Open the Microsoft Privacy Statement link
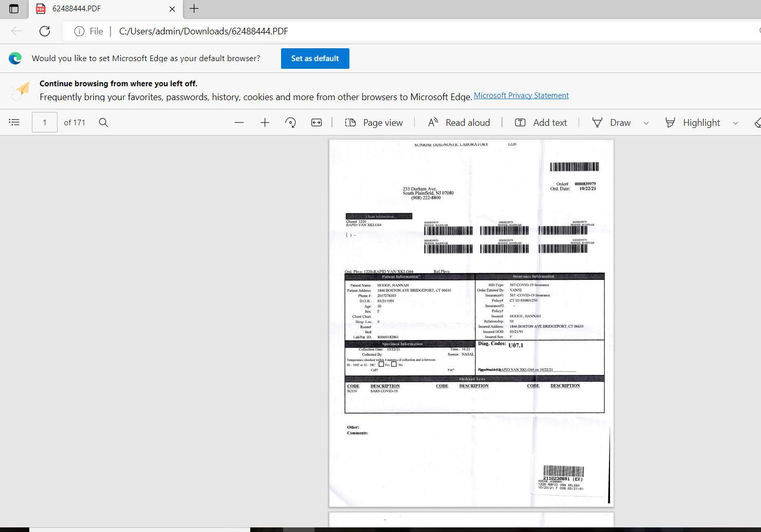Image resolution: width=761 pixels, height=532 pixels. (521, 96)
